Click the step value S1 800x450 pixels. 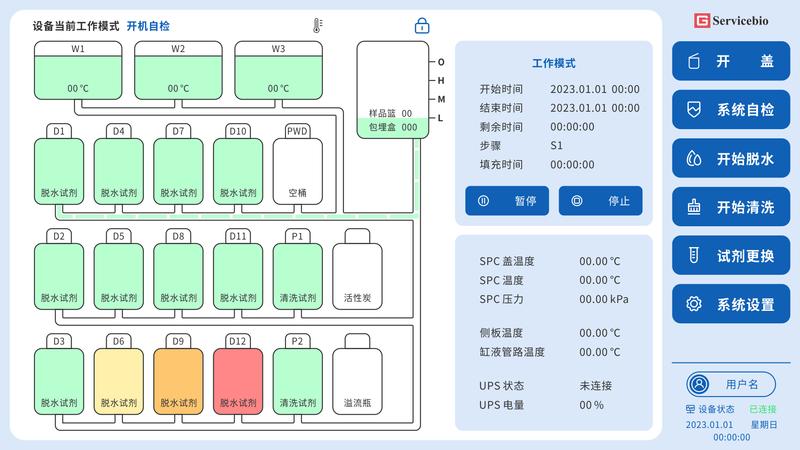pos(556,145)
